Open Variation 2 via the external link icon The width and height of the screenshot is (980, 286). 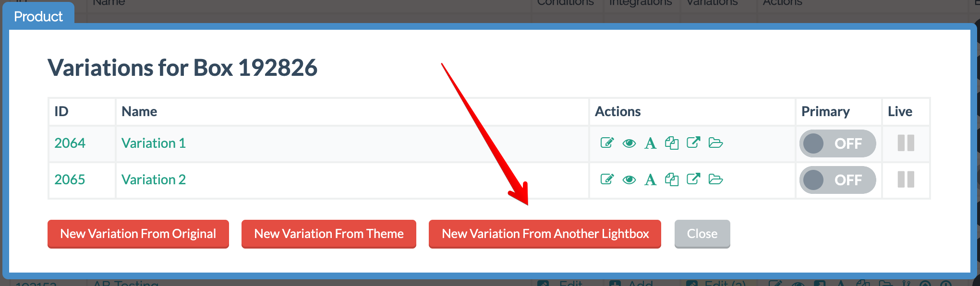[x=693, y=179]
